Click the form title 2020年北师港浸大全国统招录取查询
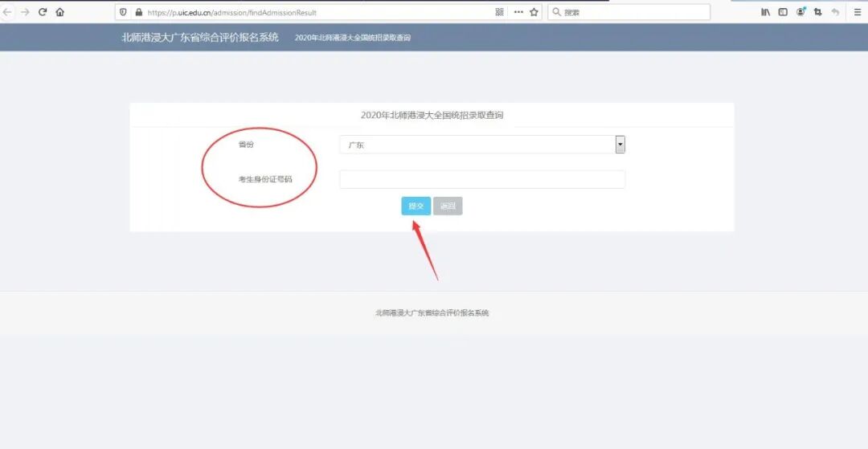 click(432, 116)
